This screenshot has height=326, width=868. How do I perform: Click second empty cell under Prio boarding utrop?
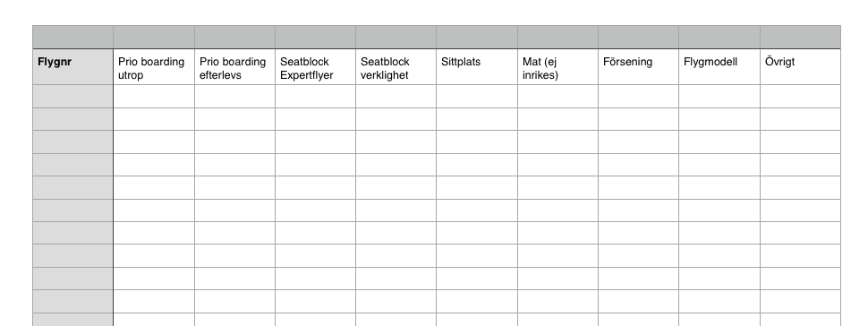pos(154,119)
